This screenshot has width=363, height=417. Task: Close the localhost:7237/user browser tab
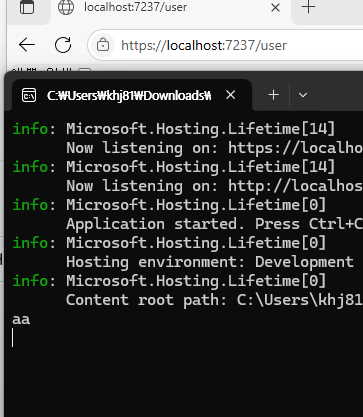coord(275,7)
